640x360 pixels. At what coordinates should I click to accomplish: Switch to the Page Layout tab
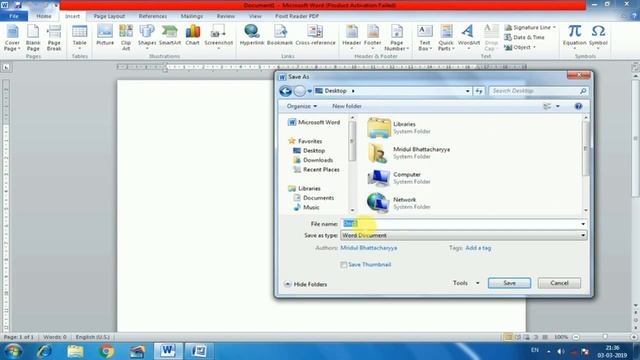(x=109, y=16)
